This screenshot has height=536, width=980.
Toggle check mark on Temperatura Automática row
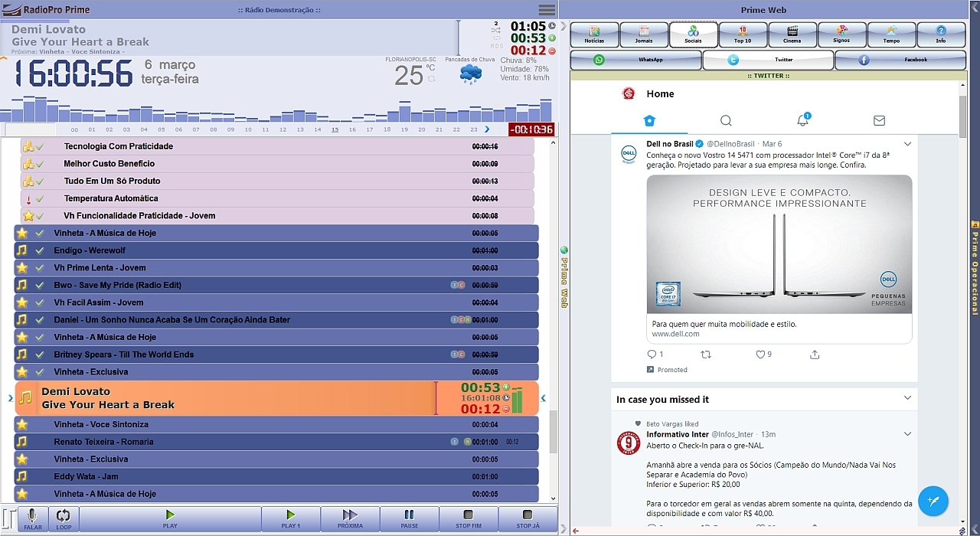pos(40,198)
